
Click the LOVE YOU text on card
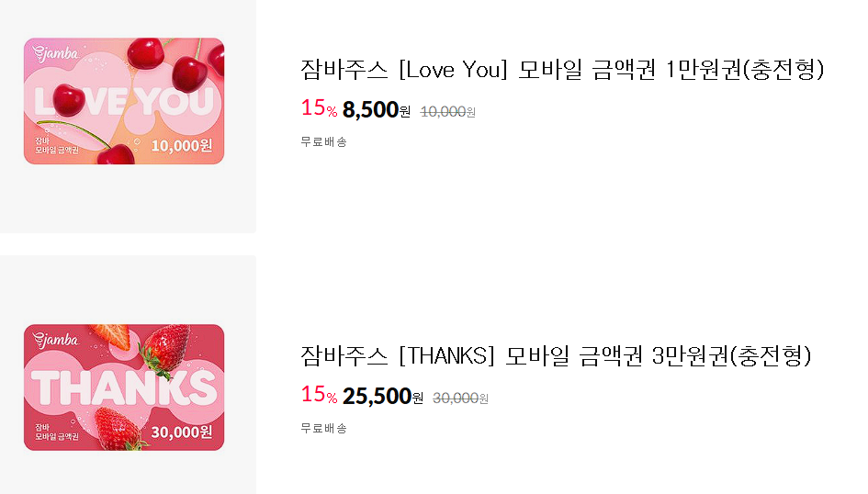[x=124, y=102]
